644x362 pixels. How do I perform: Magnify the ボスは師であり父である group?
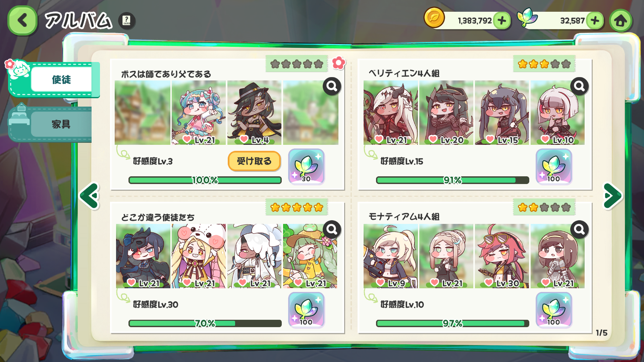tap(332, 86)
